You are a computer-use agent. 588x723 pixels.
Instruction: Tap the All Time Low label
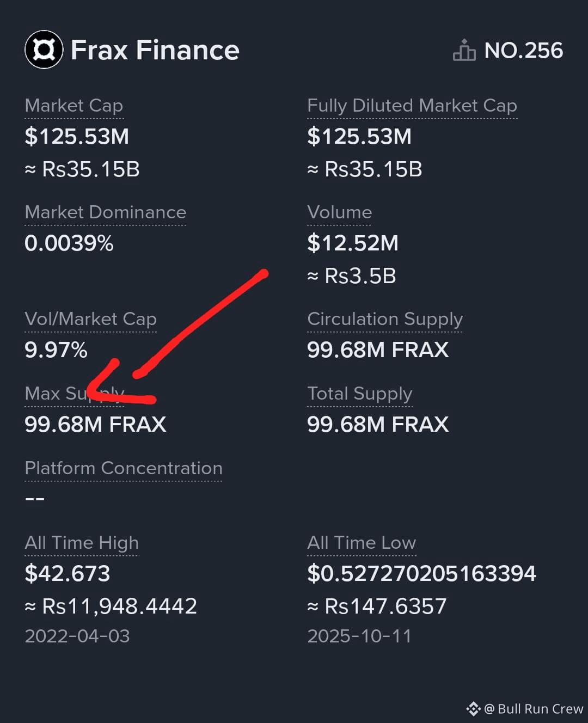(x=362, y=542)
